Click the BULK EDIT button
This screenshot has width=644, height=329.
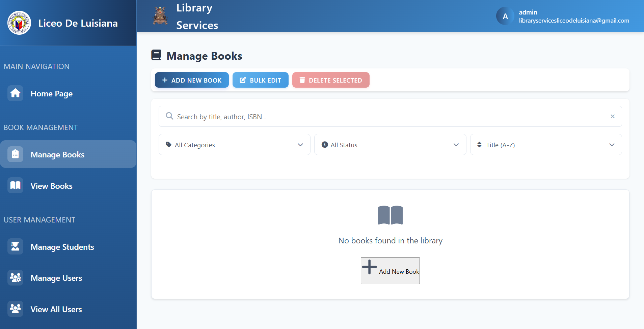pyautogui.click(x=260, y=80)
